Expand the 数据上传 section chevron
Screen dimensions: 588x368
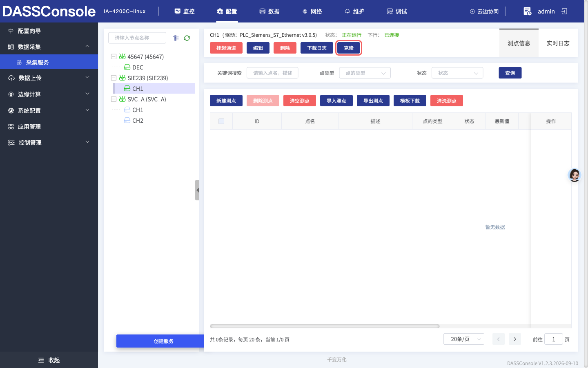(87, 77)
